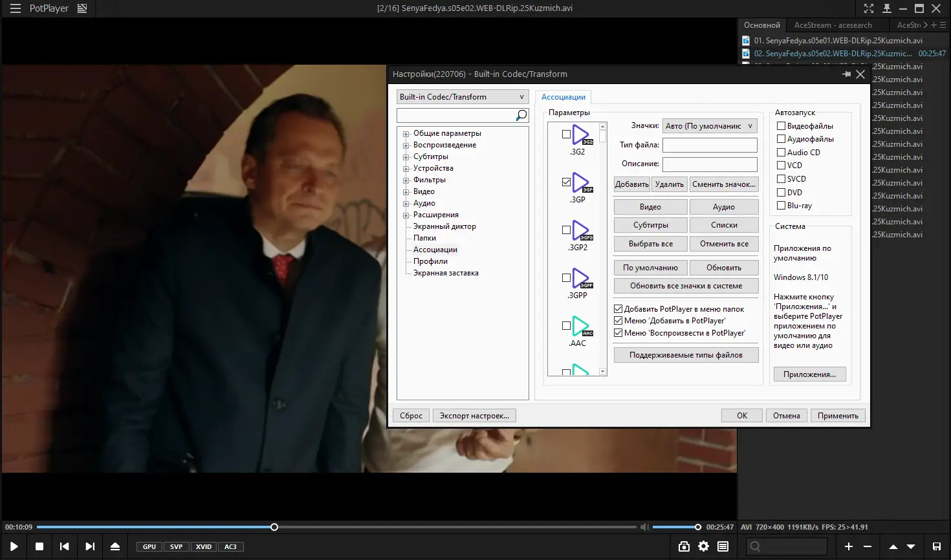Click the mute speaker icon
The width and height of the screenshot is (951, 560).
coord(644,527)
